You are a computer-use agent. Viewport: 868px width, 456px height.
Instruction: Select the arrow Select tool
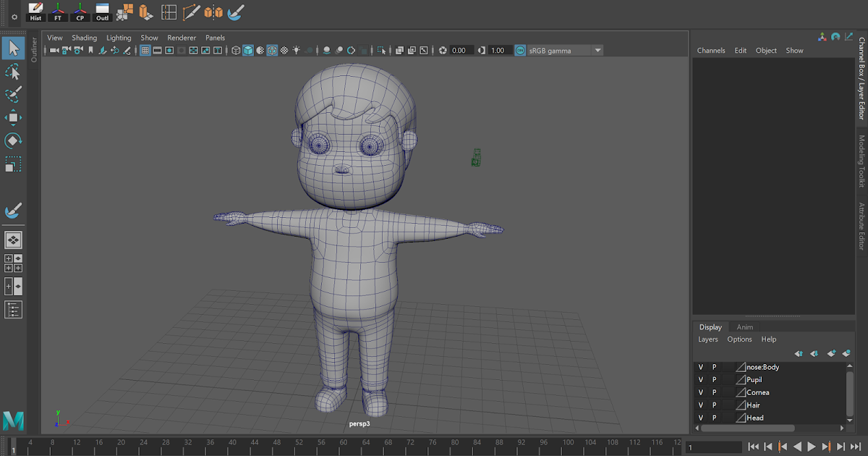[x=13, y=48]
